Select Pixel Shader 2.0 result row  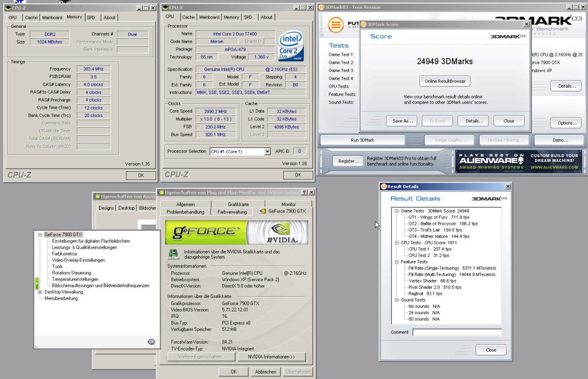click(x=435, y=287)
